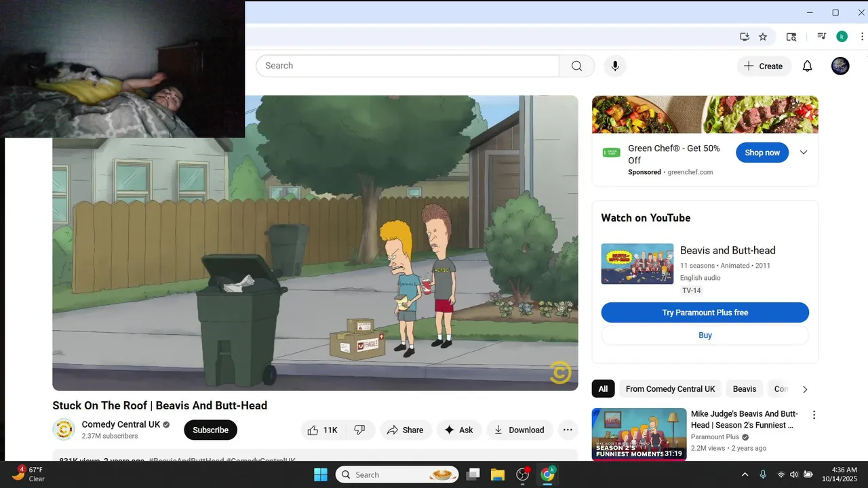Image resolution: width=868 pixels, height=488 pixels.
Task: Open Mike Judge's Beavis And Butt-Head video title
Action: 745,420
